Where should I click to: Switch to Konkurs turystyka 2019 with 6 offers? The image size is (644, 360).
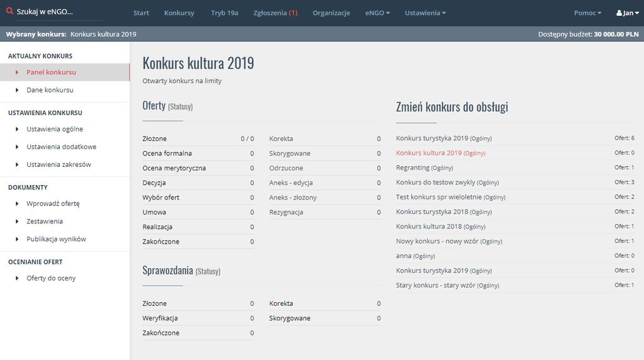tap(515, 138)
